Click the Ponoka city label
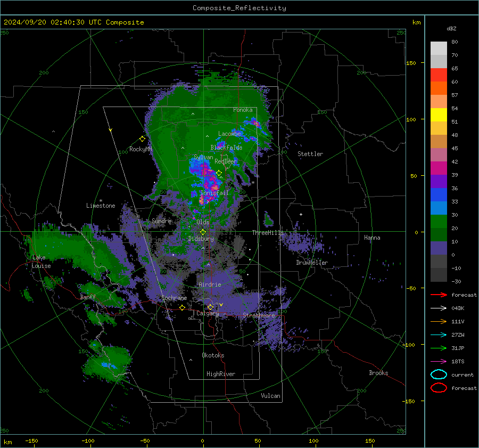Image resolution: width=479 pixels, height=448 pixels. pos(243,110)
